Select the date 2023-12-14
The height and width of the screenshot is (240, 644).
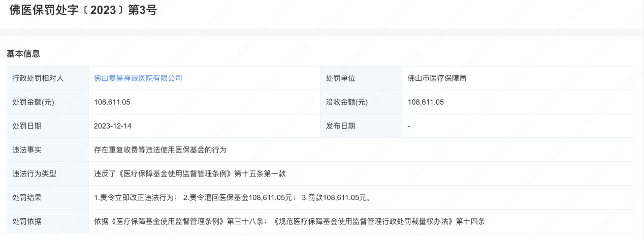pos(113,126)
